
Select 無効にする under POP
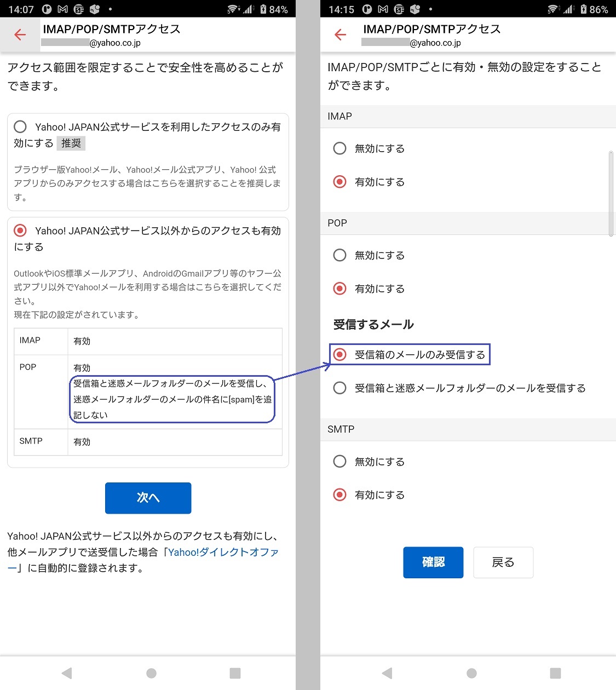(x=340, y=255)
